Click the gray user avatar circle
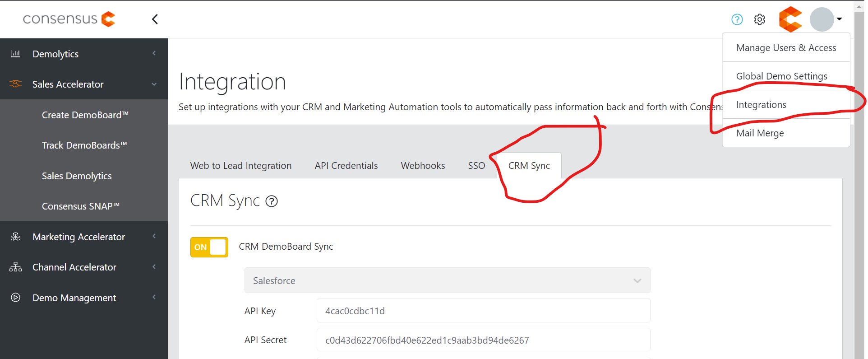 coord(822,19)
